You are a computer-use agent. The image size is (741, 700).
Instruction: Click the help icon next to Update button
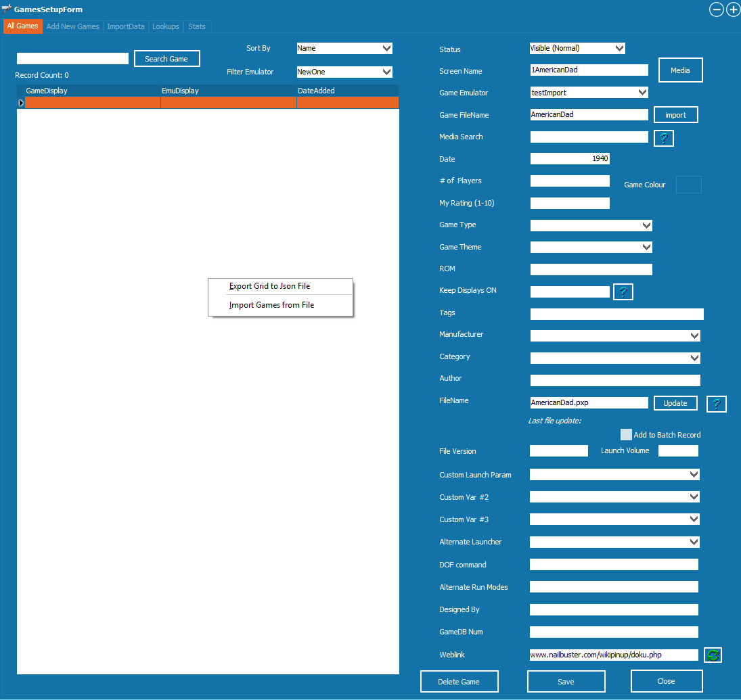pos(717,404)
